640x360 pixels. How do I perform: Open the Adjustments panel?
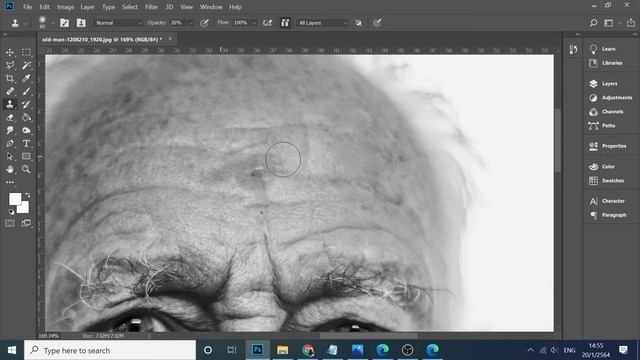tap(611, 98)
